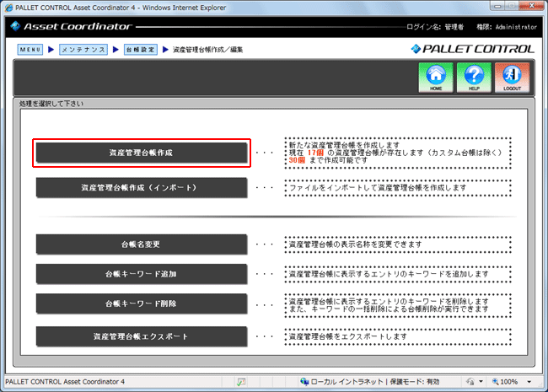The width and height of the screenshot is (548, 392).
Task: Click the 台帳キーワード追加 button
Action: (x=142, y=274)
